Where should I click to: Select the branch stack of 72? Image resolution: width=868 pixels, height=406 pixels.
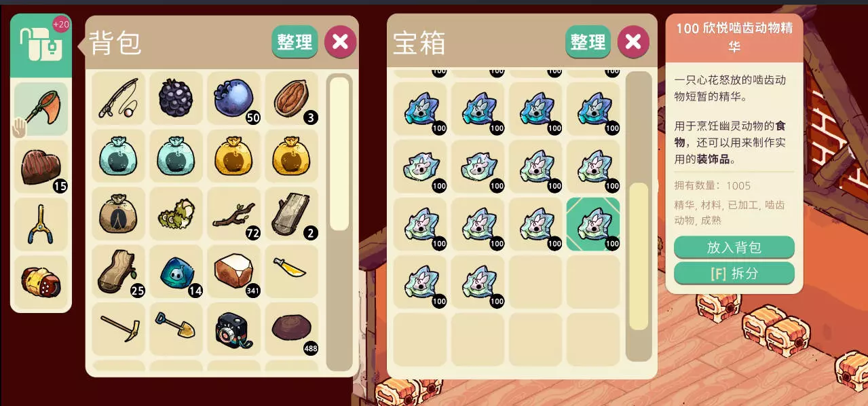[x=234, y=214]
